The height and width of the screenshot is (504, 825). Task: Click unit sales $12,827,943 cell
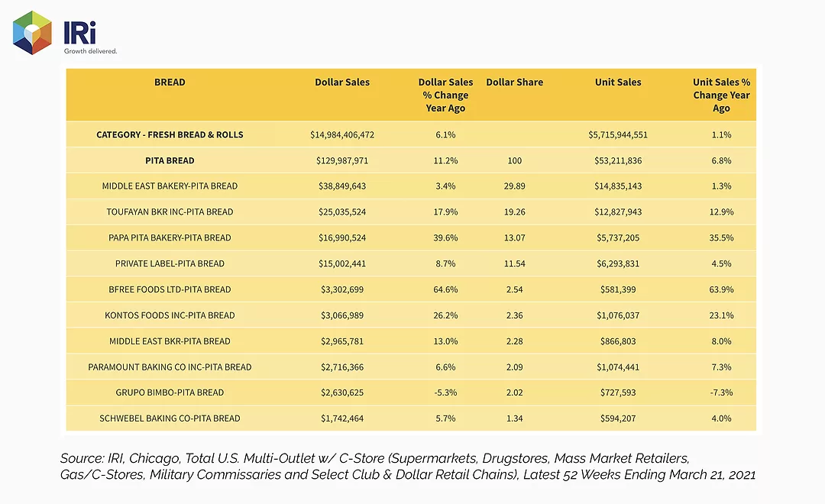pyautogui.click(x=618, y=212)
